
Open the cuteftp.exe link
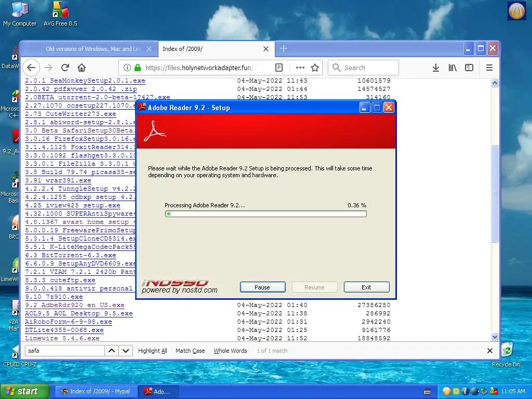(60, 280)
